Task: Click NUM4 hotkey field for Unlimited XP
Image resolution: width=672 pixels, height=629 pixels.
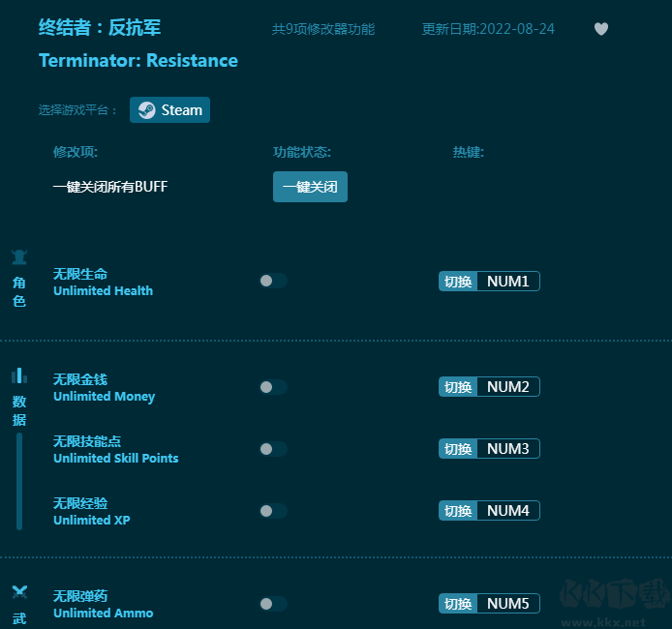Action: [x=508, y=511]
